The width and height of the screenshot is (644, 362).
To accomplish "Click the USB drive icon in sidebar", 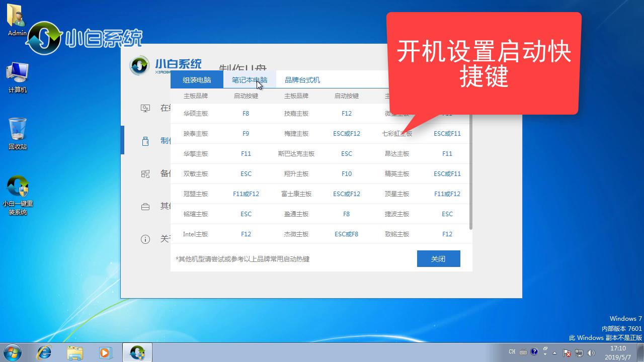I will (145, 141).
